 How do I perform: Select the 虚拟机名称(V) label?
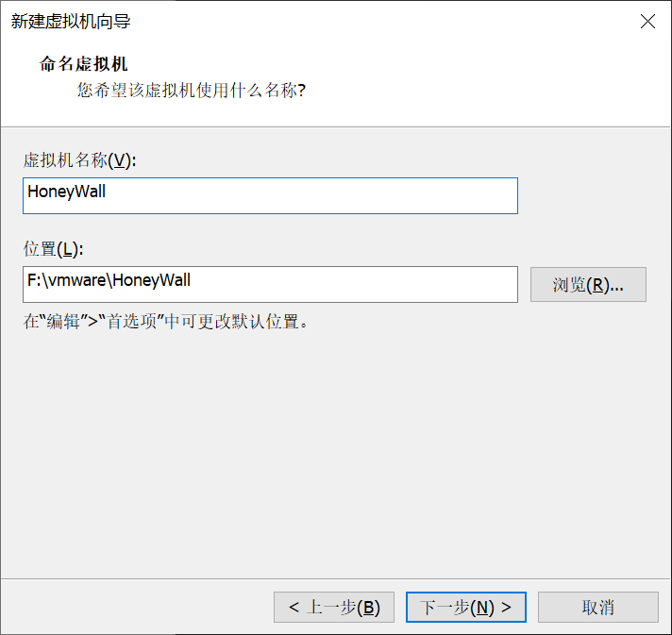pyautogui.click(x=79, y=160)
